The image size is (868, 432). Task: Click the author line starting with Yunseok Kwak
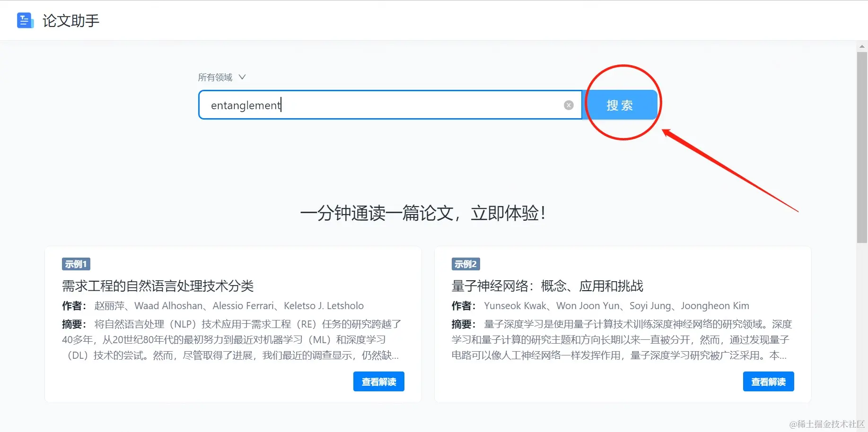(600, 306)
